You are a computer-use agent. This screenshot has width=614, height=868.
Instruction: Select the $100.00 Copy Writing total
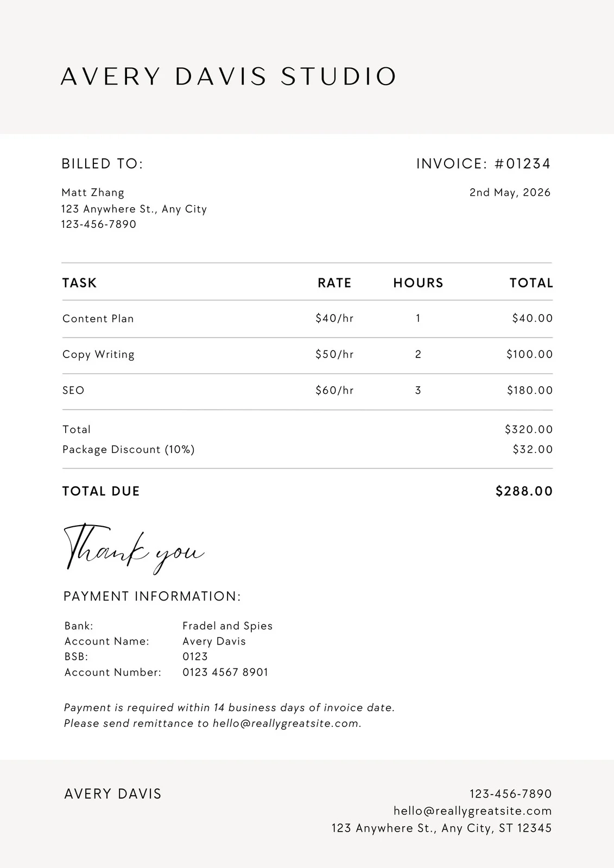click(529, 355)
